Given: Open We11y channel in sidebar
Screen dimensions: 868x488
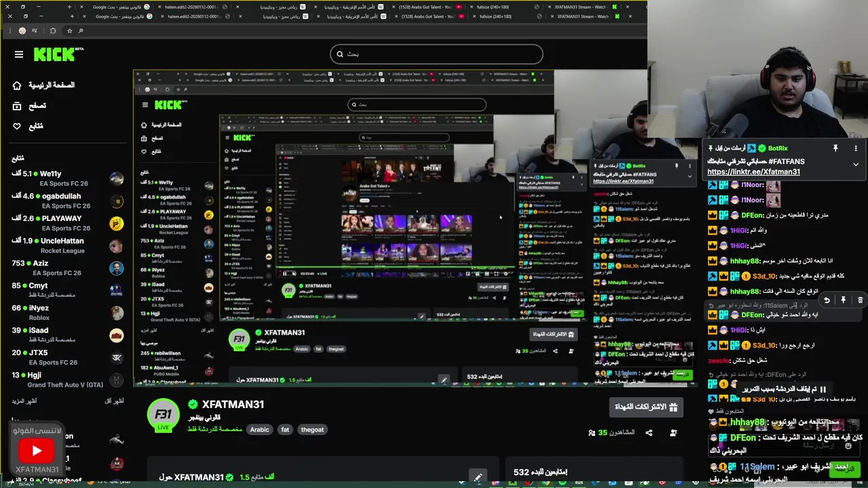Looking at the screenshot, I should [x=68, y=178].
